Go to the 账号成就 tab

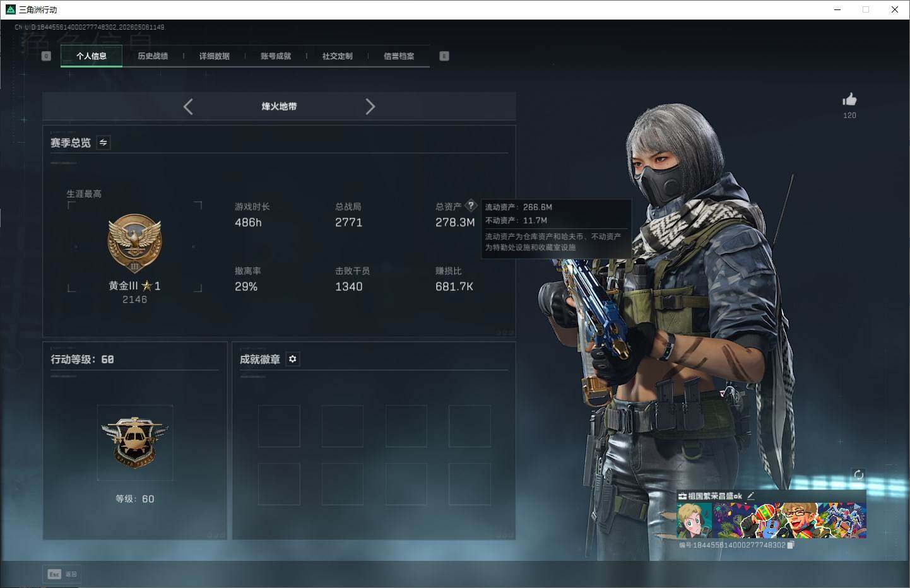pyautogui.click(x=276, y=56)
